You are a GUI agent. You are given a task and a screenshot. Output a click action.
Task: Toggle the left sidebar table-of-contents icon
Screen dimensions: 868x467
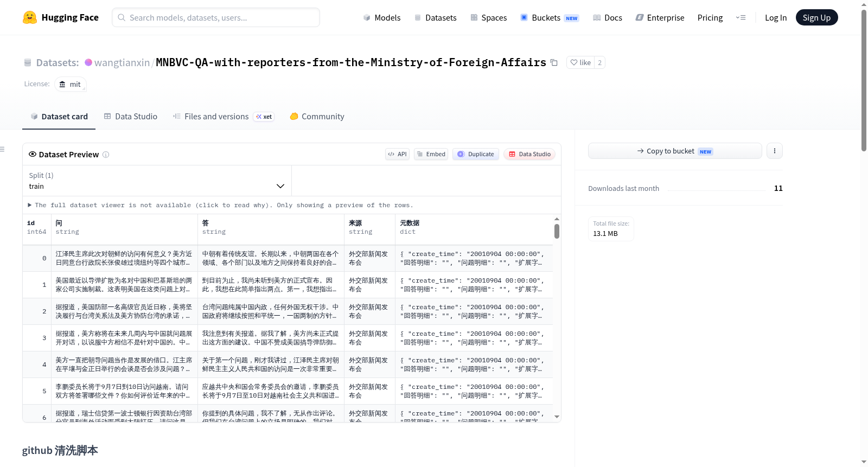3,149
